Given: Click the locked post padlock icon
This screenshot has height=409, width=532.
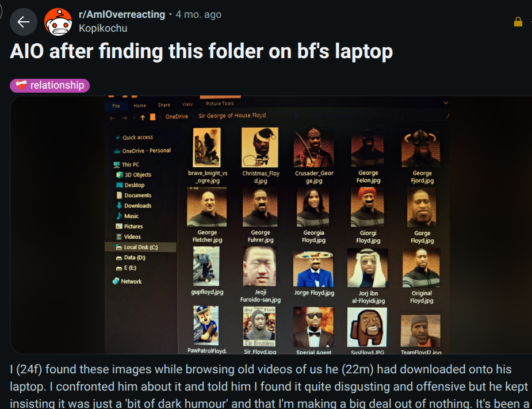Looking at the screenshot, I should pos(518,22).
